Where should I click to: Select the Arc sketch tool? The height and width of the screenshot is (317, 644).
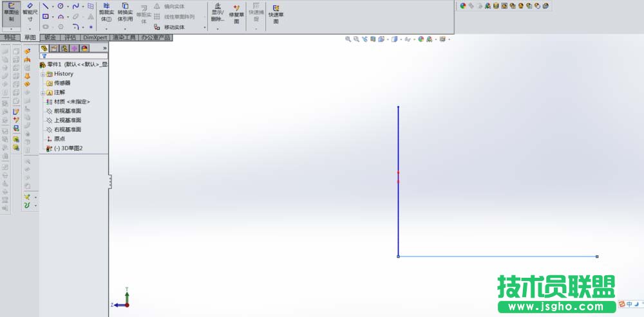(61, 17)
